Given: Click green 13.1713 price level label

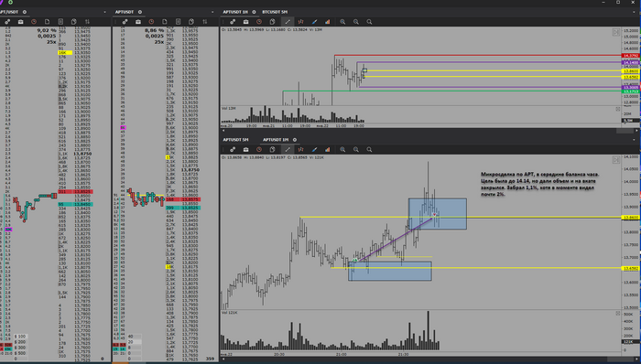Looking at the screenshot, I should coord(630,91).
